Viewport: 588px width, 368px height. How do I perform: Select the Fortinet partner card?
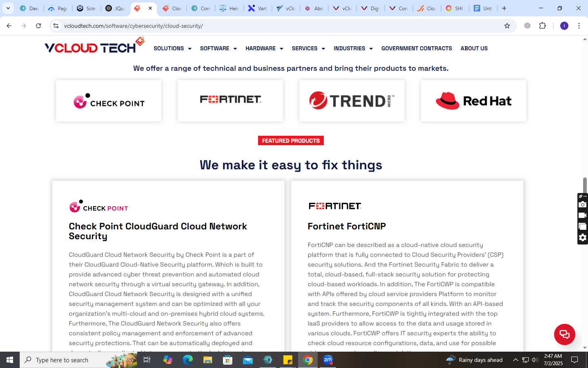pyautogui.click(x=230, y=101)
